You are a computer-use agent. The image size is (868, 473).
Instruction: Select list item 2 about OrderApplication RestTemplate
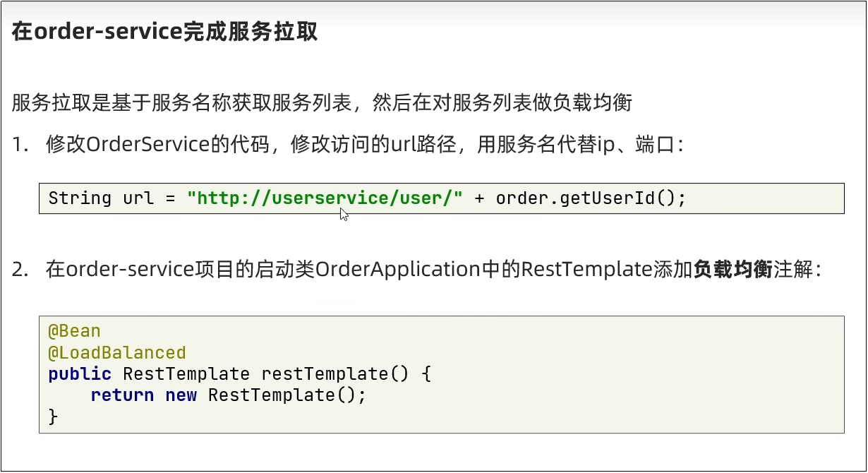pyautogui.click(x=416, y=269)
